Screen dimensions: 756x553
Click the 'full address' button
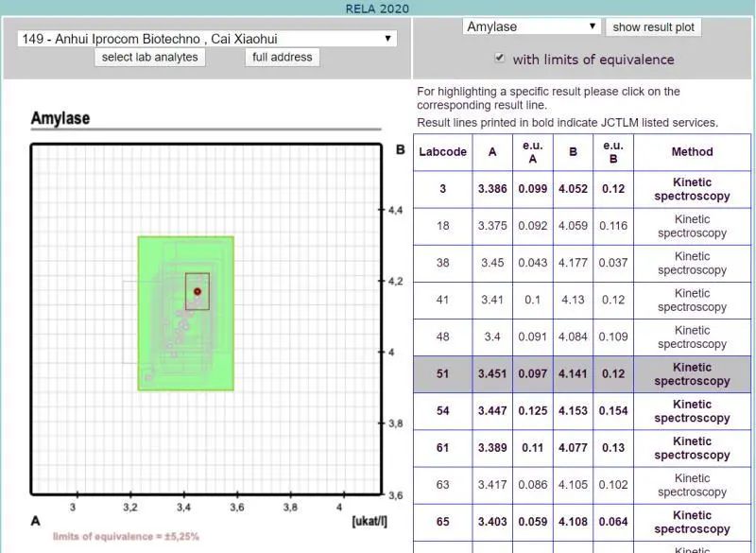[x=282, y=57]
